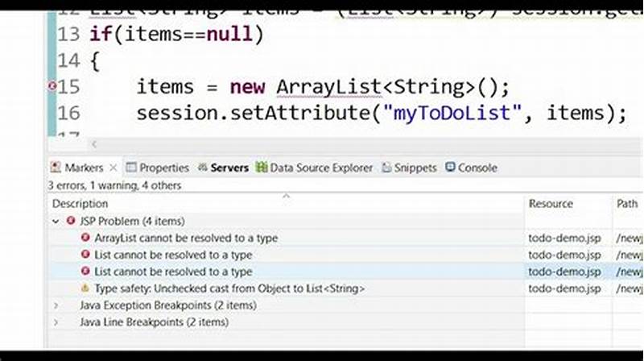
Task: Click the Servers tab icon
Action: coord(203,168)
